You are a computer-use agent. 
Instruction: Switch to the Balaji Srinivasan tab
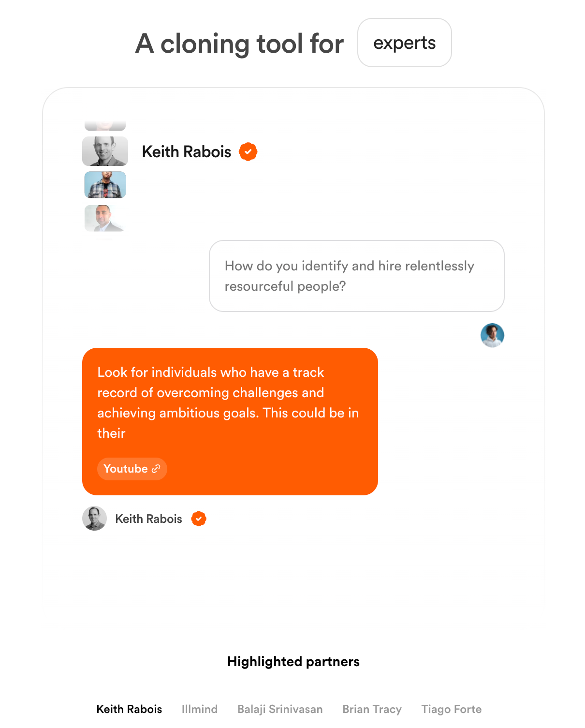point(280,709)
